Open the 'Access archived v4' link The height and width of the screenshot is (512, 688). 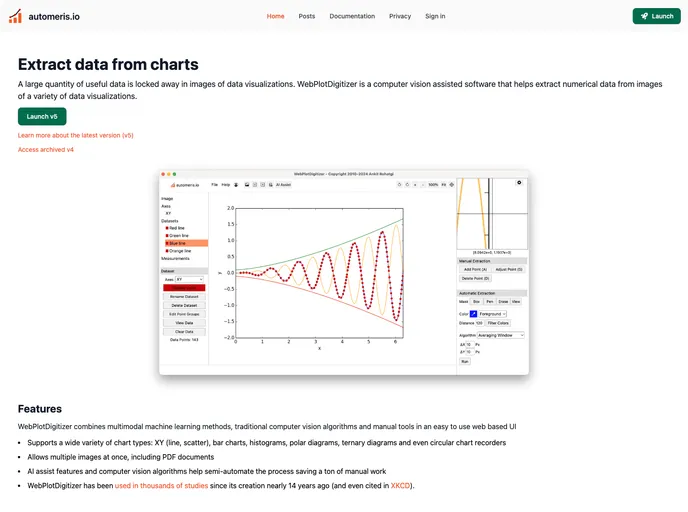tap(46, 149)
